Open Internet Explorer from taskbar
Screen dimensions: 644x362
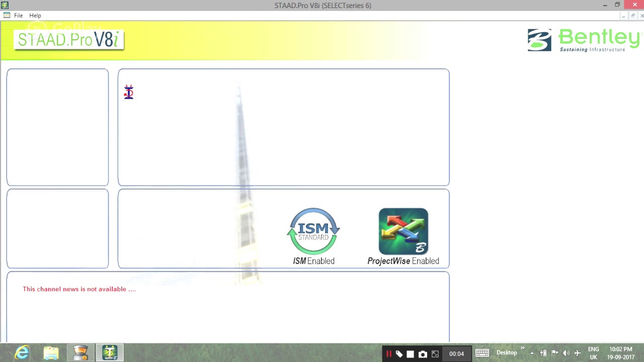click(22, 353)
